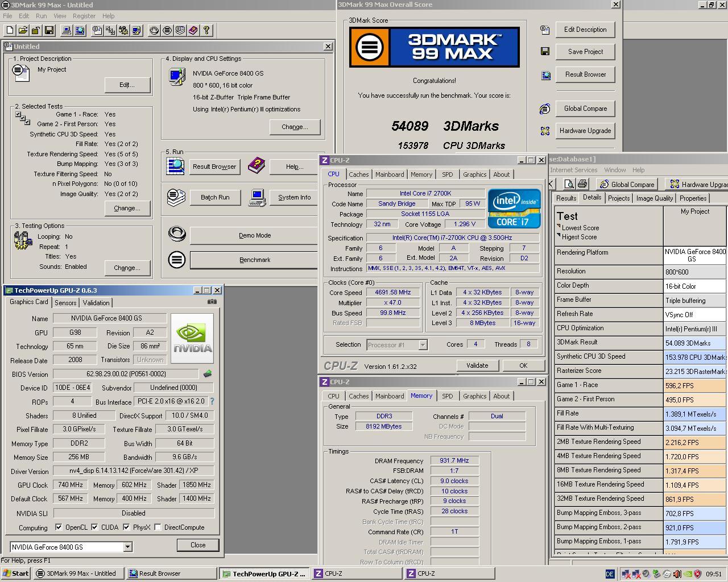Click the Select Tests checkboxes toolbar icon

coord(111,30)
